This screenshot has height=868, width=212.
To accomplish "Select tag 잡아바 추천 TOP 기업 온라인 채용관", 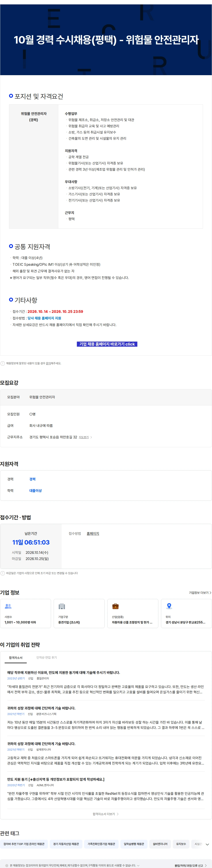I will (x=24, y=844).
